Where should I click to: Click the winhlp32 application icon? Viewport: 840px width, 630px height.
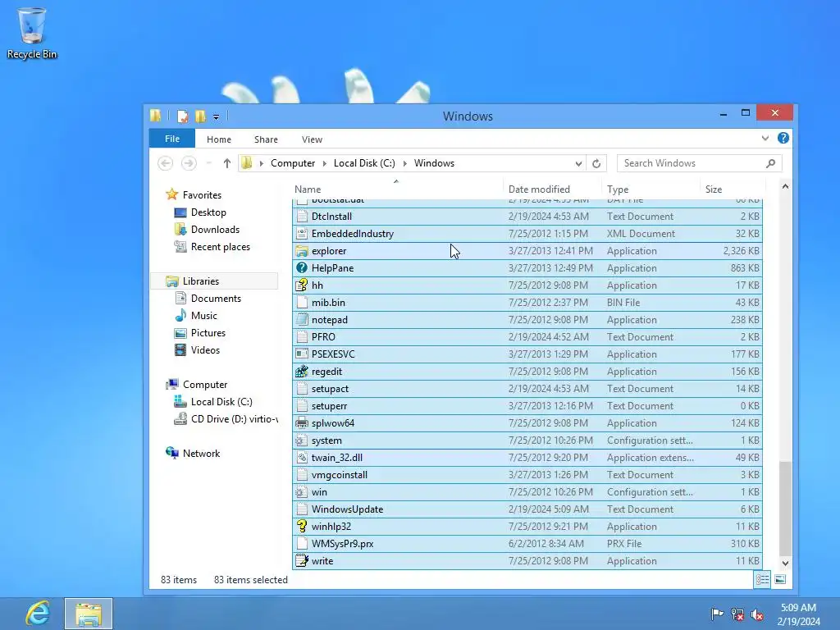302,526
